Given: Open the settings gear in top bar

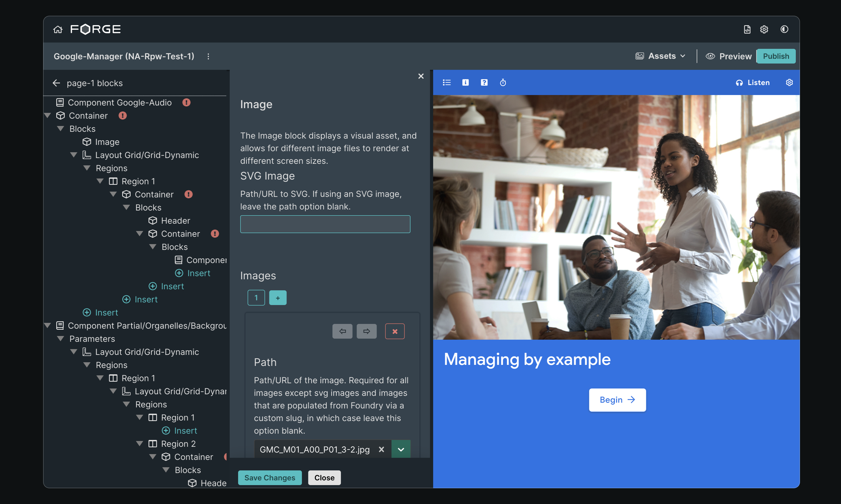Looking at the screenshot, I should [764, 30].
